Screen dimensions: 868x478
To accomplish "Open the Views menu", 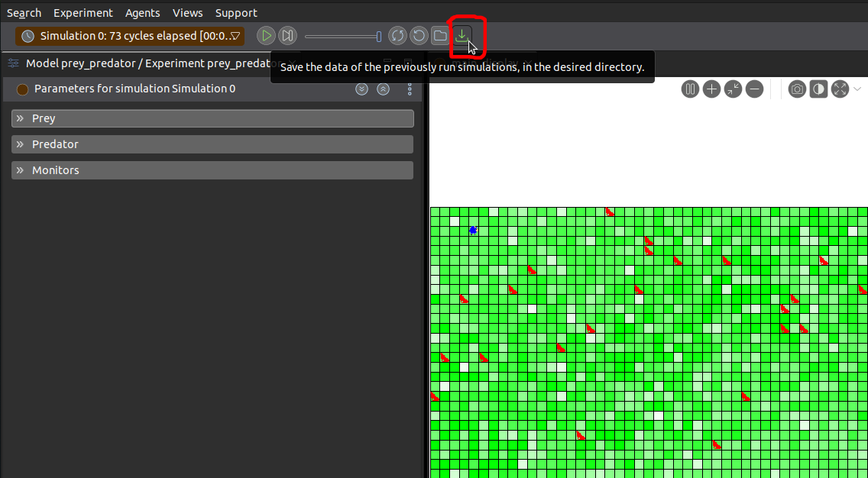I will (x=188, y=13).
